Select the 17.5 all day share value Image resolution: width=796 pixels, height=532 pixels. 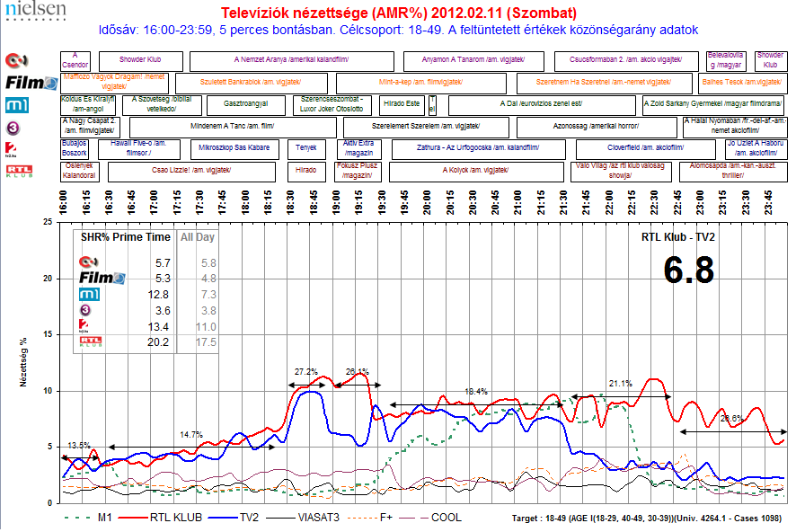pos(206,342)
